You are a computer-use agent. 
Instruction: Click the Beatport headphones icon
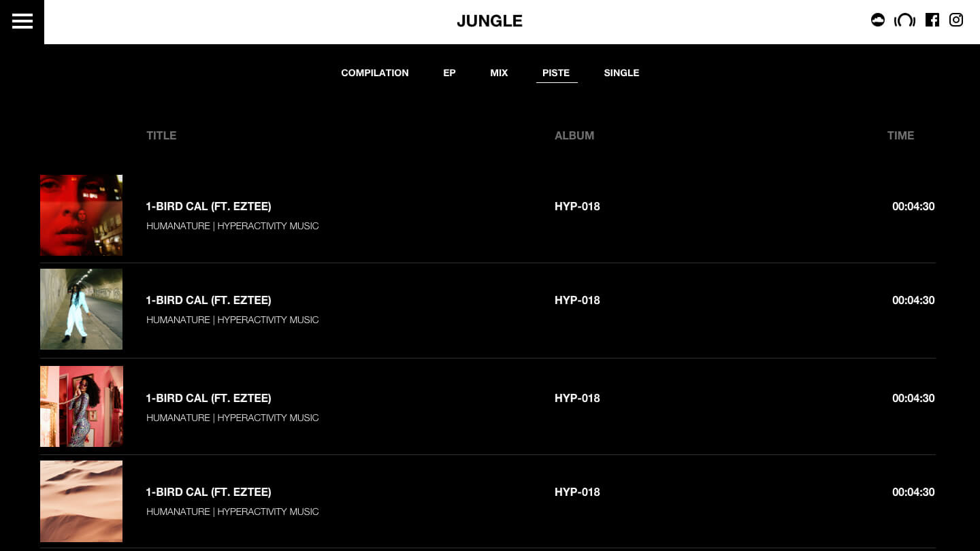pyautogui.click(x=904, y=20)
